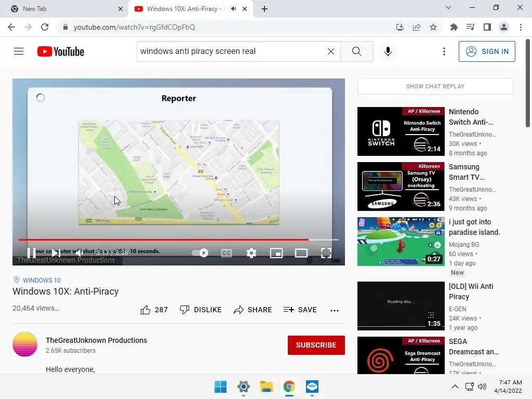Open TheGreatUnknown Productions channel name link
Viewport: 532px width, 399px height.
pyautogui.click(x=96, y=340)
